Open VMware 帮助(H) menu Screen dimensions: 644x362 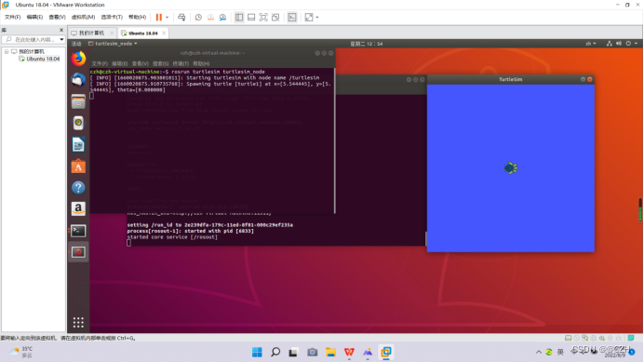(137, 18)
